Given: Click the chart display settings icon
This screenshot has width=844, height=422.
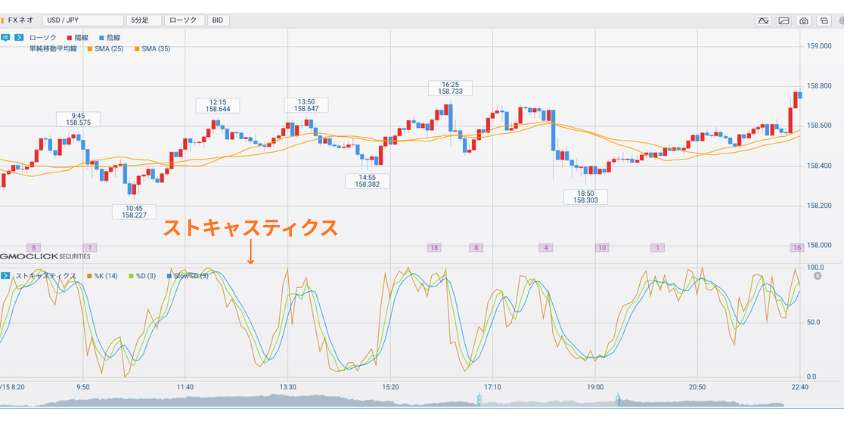Looking at the screenshot, I should pos(784,20).
